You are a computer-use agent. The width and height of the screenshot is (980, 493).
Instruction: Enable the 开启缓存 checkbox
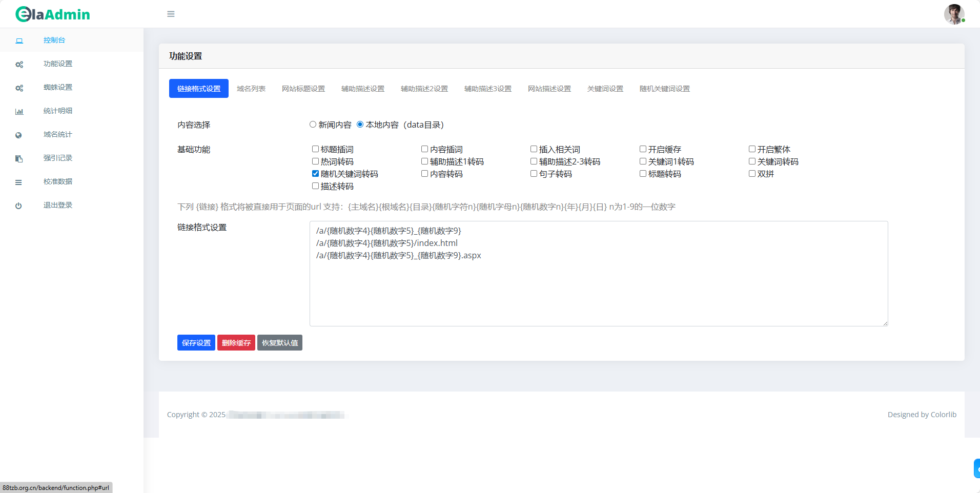(643, 149)
